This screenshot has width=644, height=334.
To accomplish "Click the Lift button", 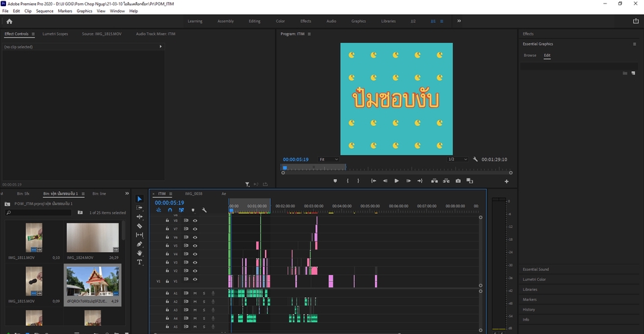I will coord(434,181).
